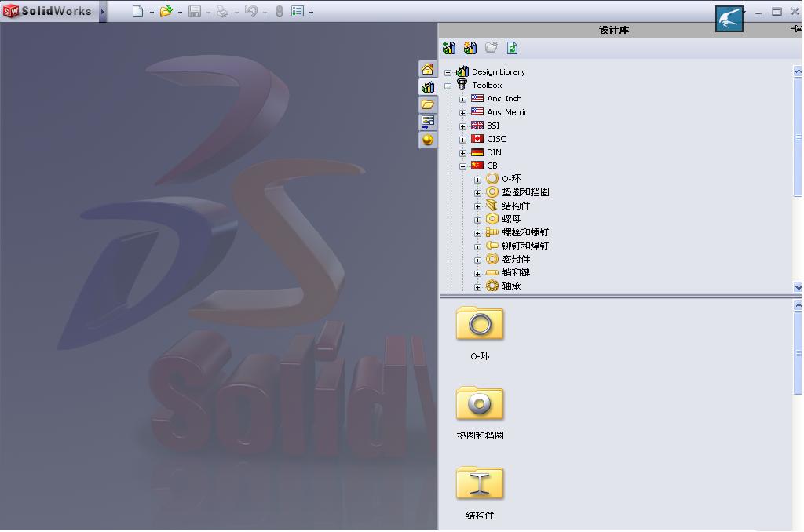The width and height of the screenshot is (804, 532).
Task: Select GB standard in tree
Action: coord(492,166)
